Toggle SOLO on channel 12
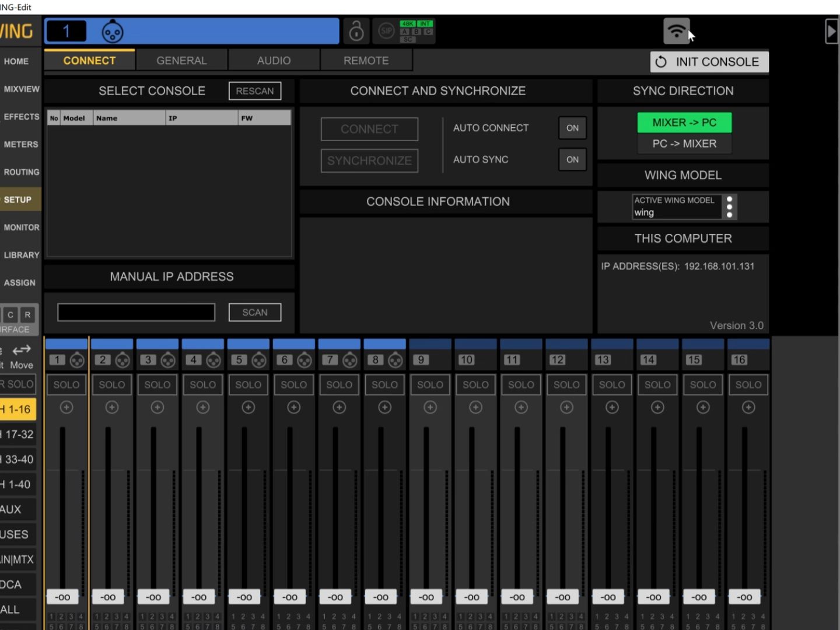Image resolution: width=840 pixels, height=630 pixels. coord(567,384)
